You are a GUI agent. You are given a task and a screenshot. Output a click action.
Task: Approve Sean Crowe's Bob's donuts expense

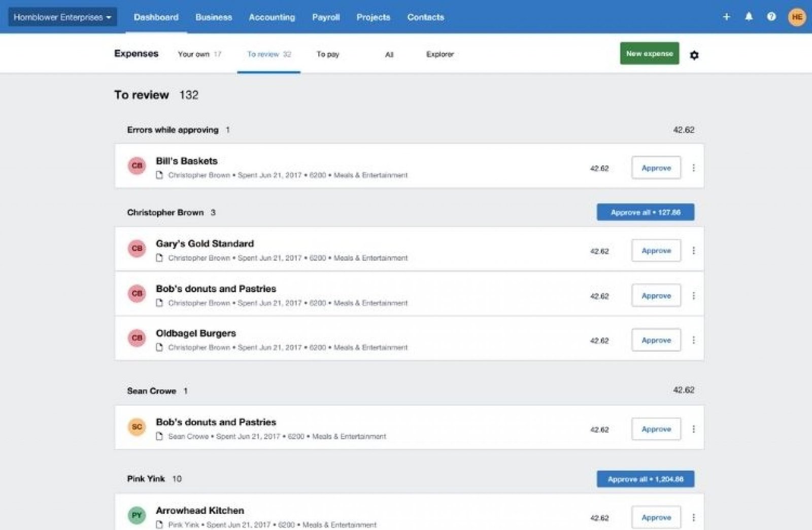656,429
